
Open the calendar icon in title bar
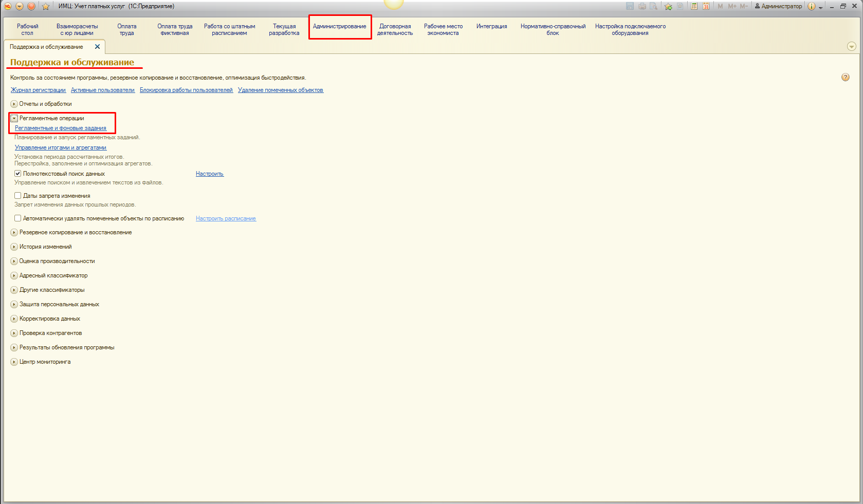[706, 6]
